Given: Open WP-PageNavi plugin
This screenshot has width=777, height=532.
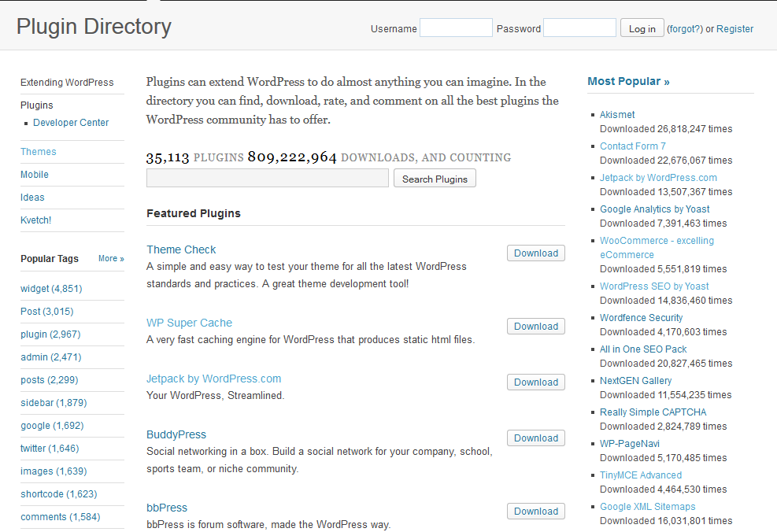Looking at the screenshot, I should tap(630, 444).
